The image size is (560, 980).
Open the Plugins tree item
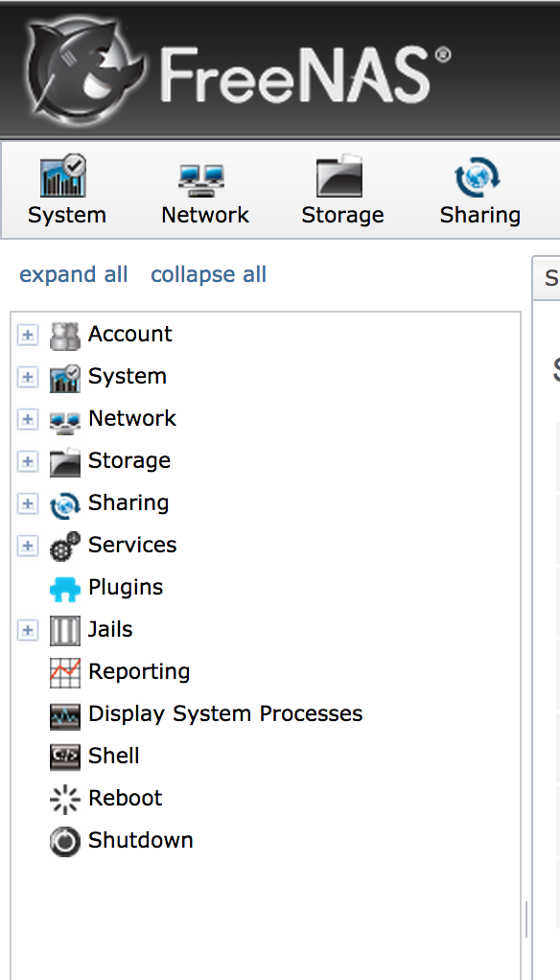126,588
